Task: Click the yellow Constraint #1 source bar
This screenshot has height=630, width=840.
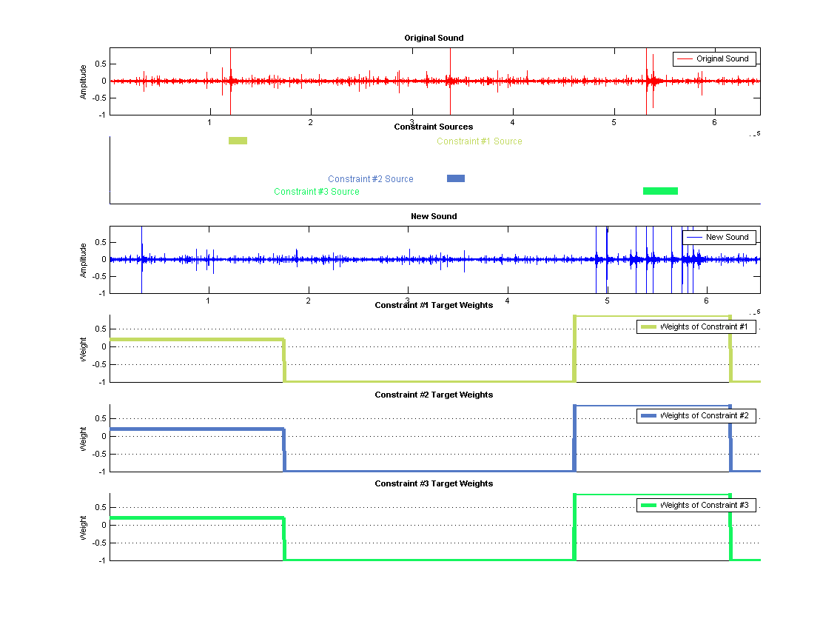Action: coord(238,141)
